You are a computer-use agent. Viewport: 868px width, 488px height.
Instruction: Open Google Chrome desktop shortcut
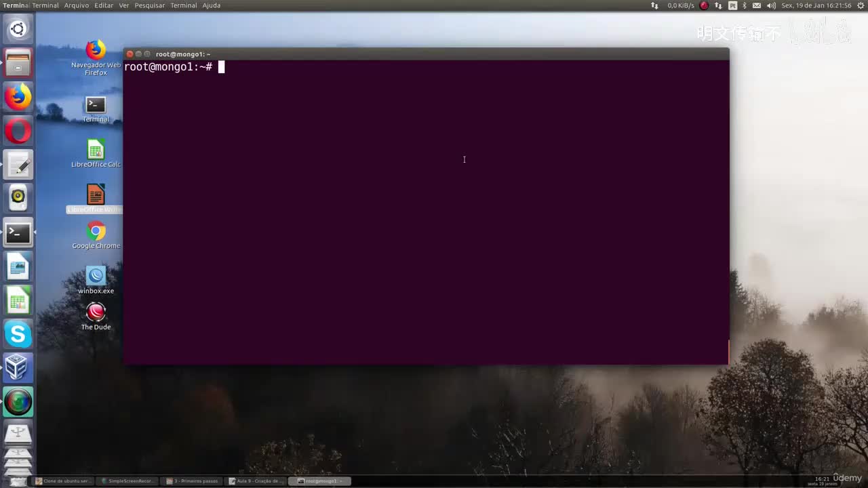coord(96,235)
